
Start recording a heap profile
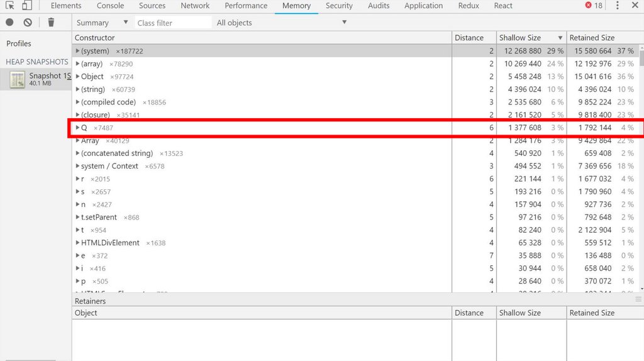coord(9,22)
